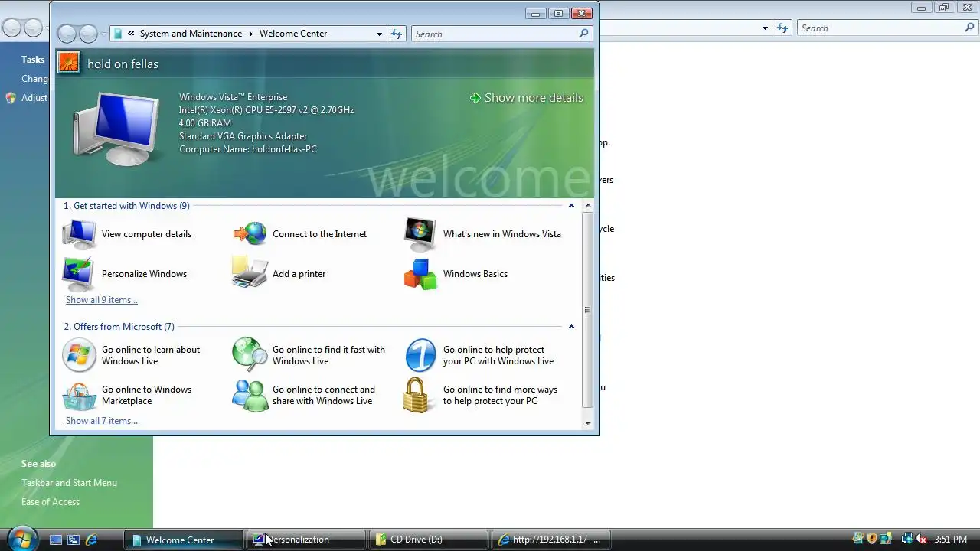Click the Windows Basics label
Viewport: 980px width, 551px height.
475,274
